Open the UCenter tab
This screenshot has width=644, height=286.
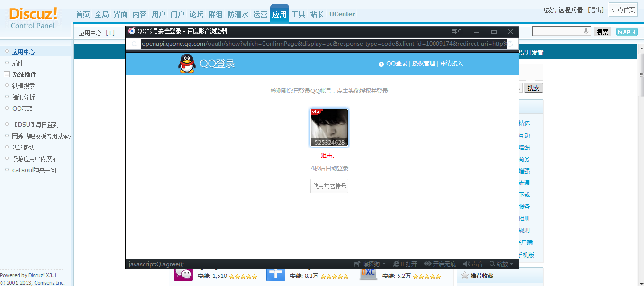point(342,14)
